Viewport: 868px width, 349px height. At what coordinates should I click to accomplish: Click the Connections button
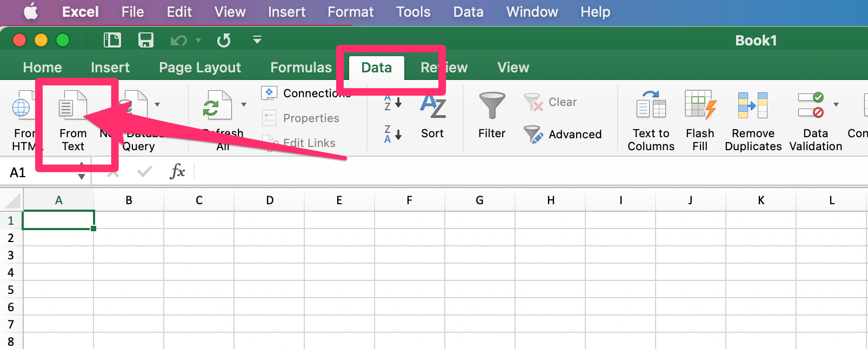(x=306, y=93)
